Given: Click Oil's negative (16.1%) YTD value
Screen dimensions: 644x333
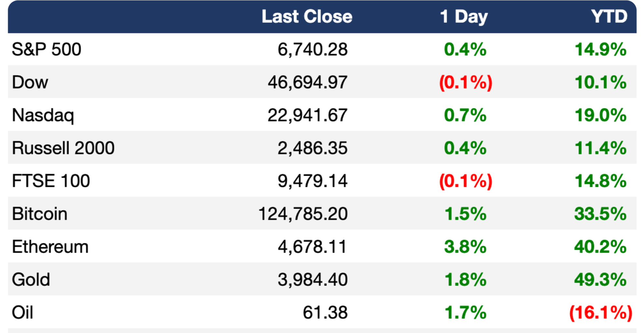Looking at the screenshot, I should click(x=601, y=313).
